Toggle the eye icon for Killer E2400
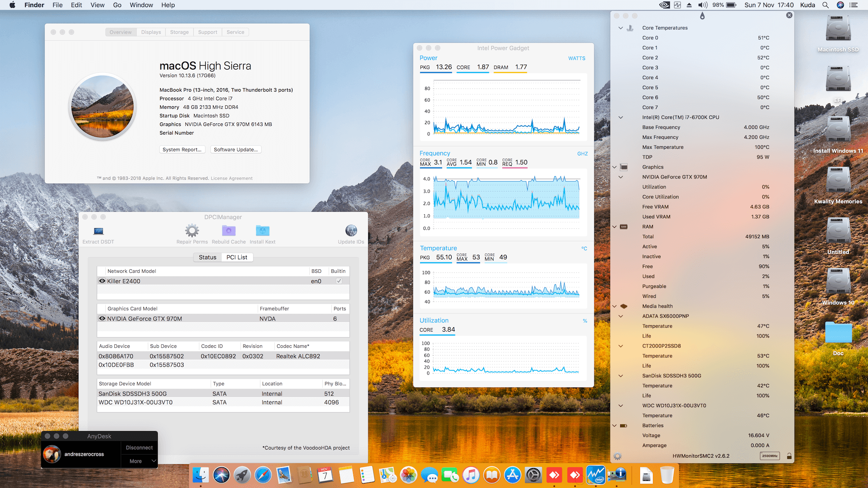Viewport: 868px width, 488px height. (x=102, y=281)
